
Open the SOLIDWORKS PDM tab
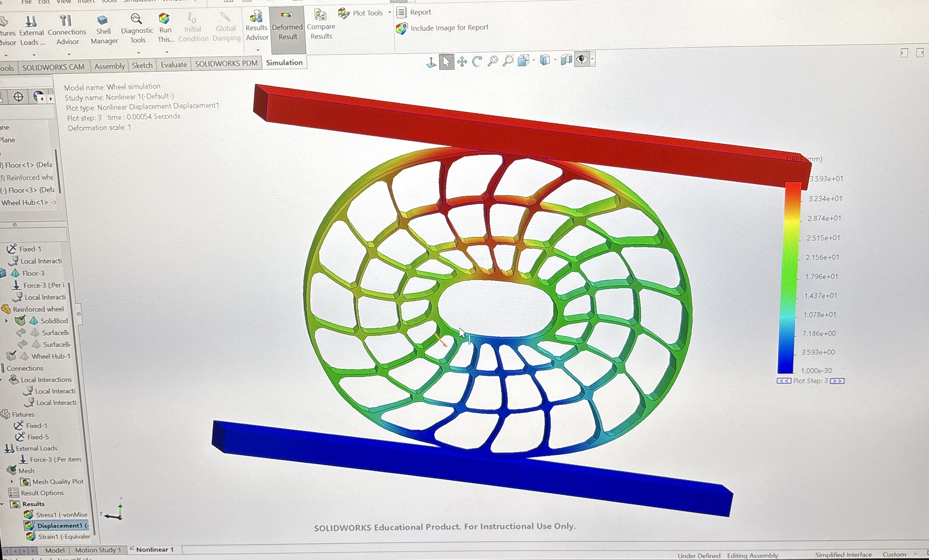pos(226,64)
